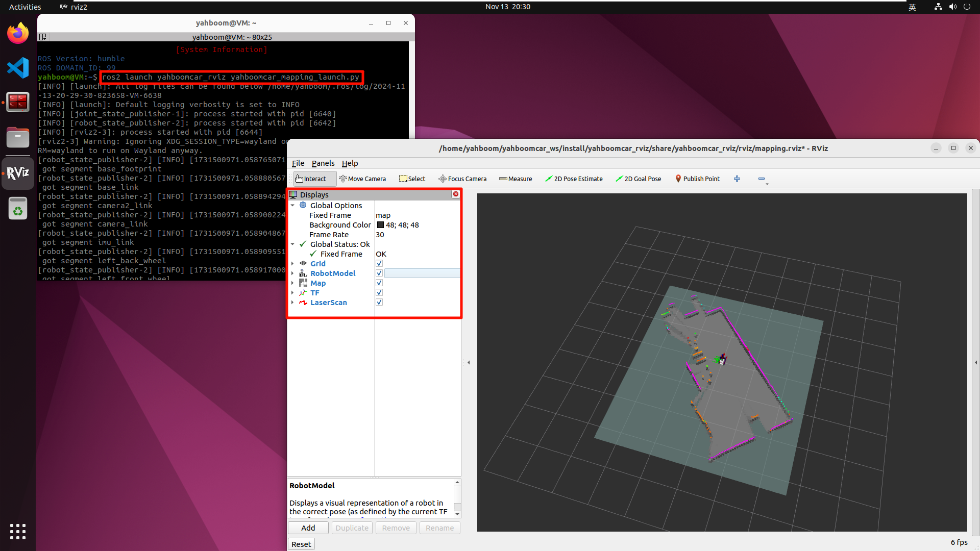Screen dimensions: 980x551
Task: Click the Global Status green checkmark
Action: click(303, 244)
